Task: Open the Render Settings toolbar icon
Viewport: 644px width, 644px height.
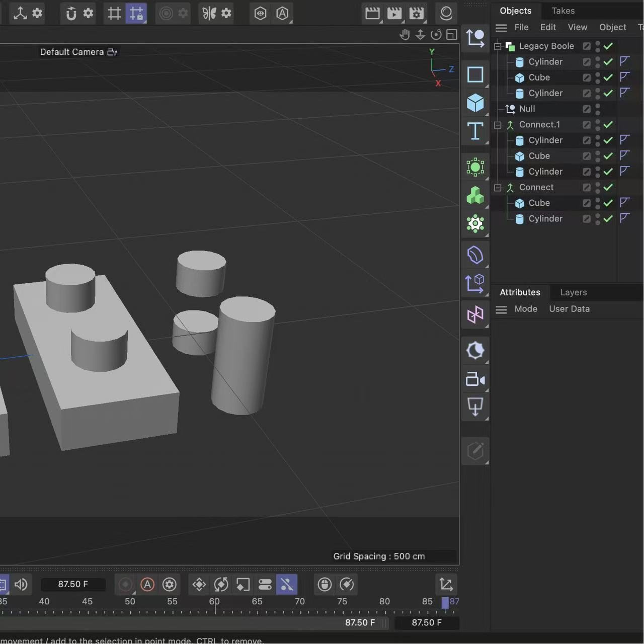Action: tap(416, 14)
